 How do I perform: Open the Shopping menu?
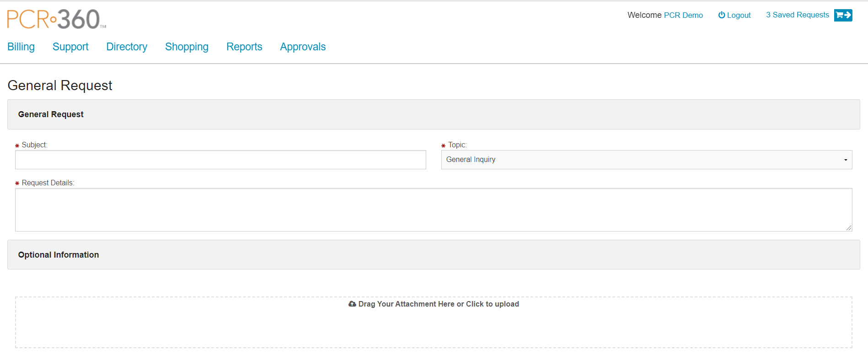pyautogui.click(x=187, y=47)
